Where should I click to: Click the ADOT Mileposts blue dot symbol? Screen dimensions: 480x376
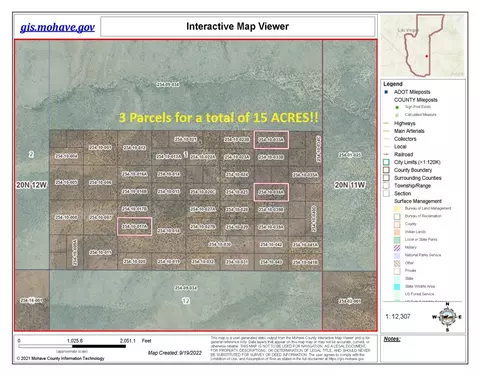(386, 92)
